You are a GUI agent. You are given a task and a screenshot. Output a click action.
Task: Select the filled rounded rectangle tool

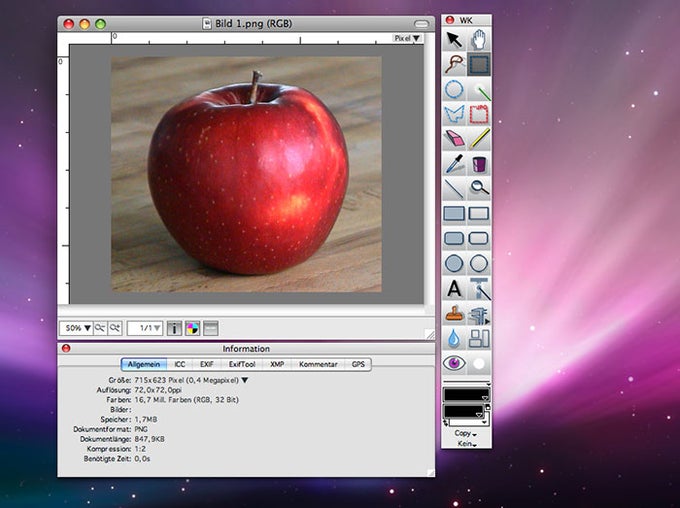454,238
